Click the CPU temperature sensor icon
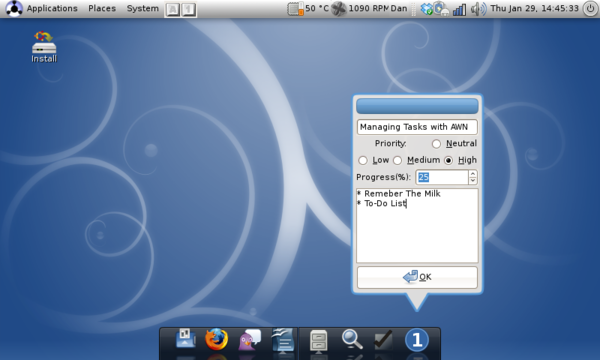Screen dimensions: 600x360 tap(295, 8)
